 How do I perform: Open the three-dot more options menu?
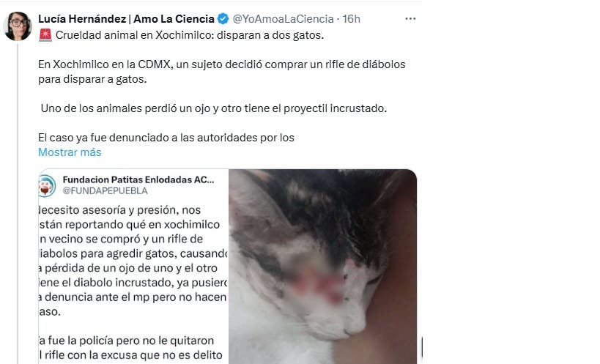tap(410, 19)
